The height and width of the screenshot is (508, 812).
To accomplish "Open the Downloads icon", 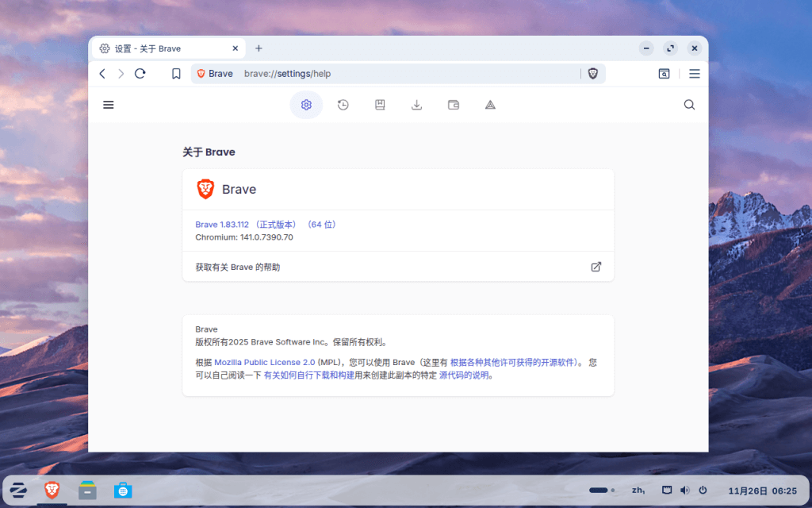I will [x=416, y=105].
